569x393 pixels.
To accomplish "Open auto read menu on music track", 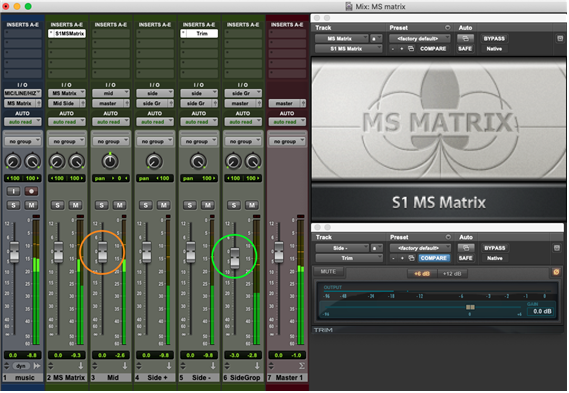I will (22, 122).
